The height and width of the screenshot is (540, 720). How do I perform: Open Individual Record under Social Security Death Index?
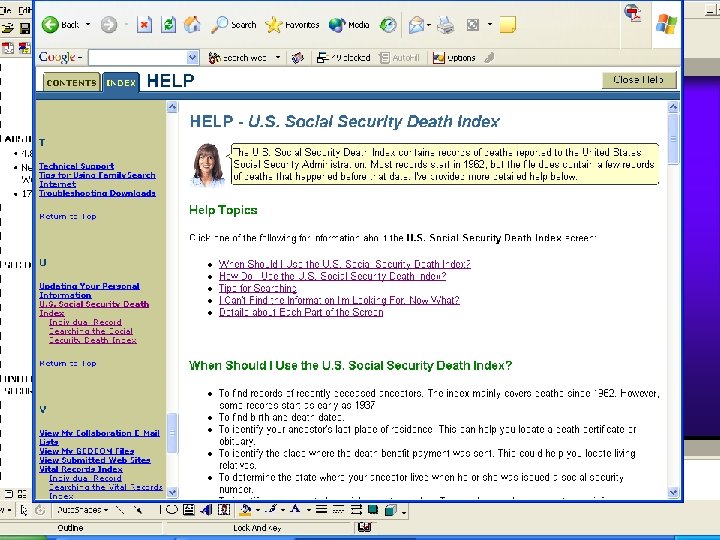85,322
